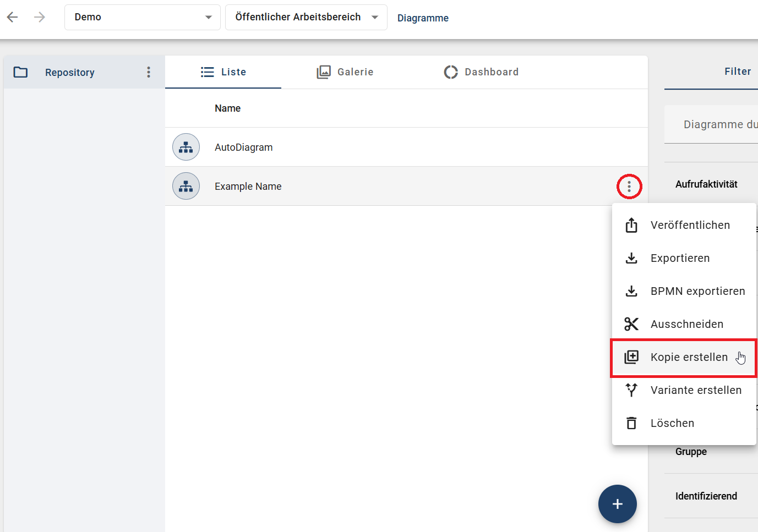758x532 pixels.
Task: Click the Example Name diagram icon
Action: [186, 186]
